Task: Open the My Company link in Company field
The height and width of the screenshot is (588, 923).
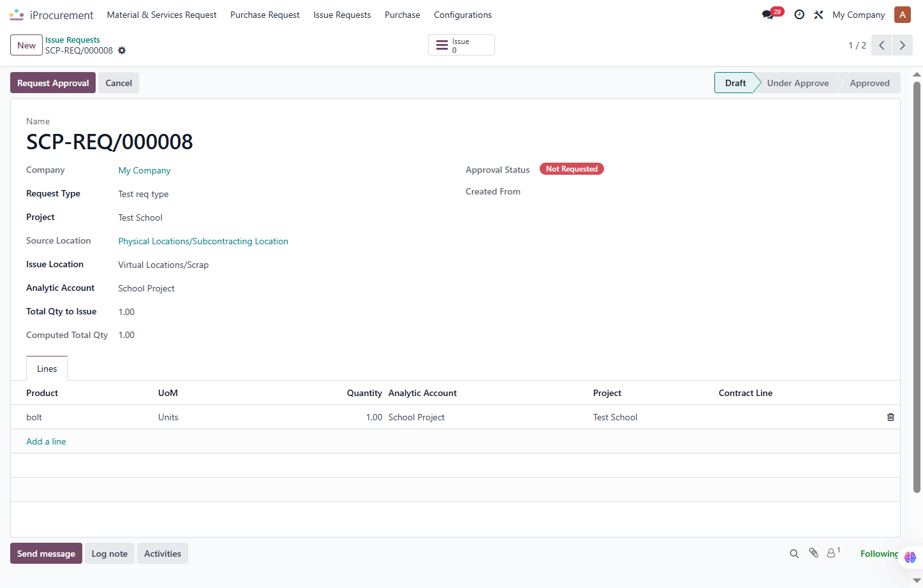Action: point(145,170)
